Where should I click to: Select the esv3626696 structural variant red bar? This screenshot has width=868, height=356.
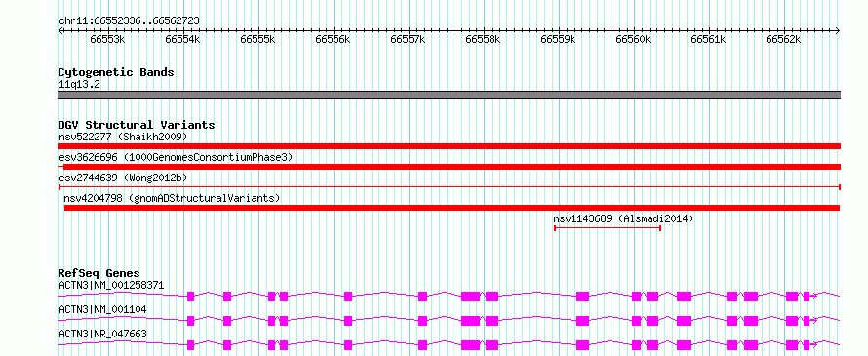coord(453,167)
